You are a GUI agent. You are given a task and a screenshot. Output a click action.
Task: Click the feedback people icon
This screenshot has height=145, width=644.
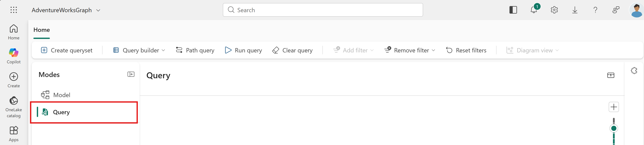pyautogui.click(x=616, y=10)
